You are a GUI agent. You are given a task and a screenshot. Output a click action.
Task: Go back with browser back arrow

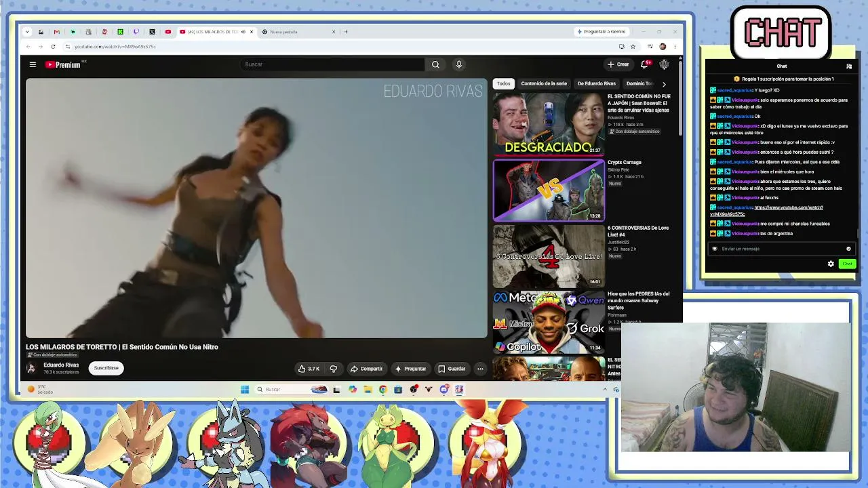(x=28, y=47)
